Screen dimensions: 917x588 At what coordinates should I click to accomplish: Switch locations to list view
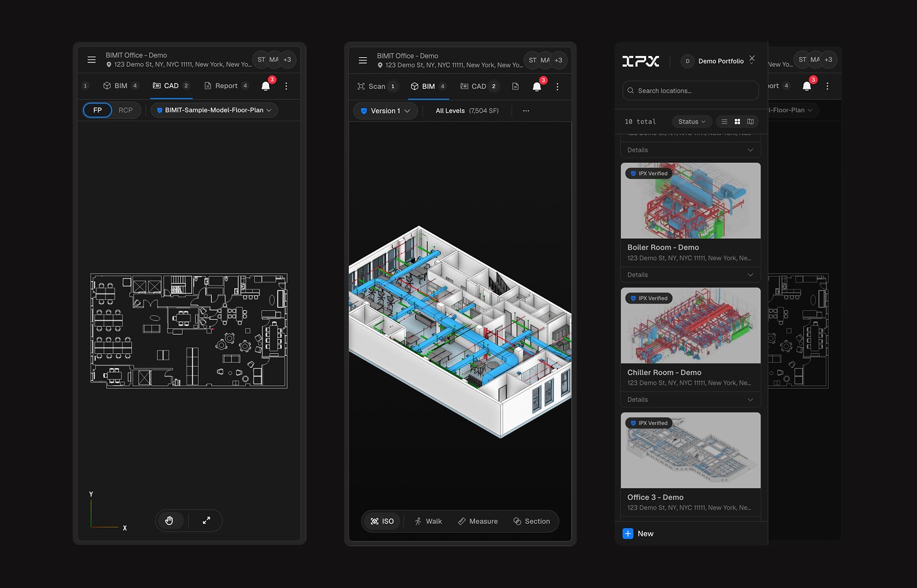(724, 122)
